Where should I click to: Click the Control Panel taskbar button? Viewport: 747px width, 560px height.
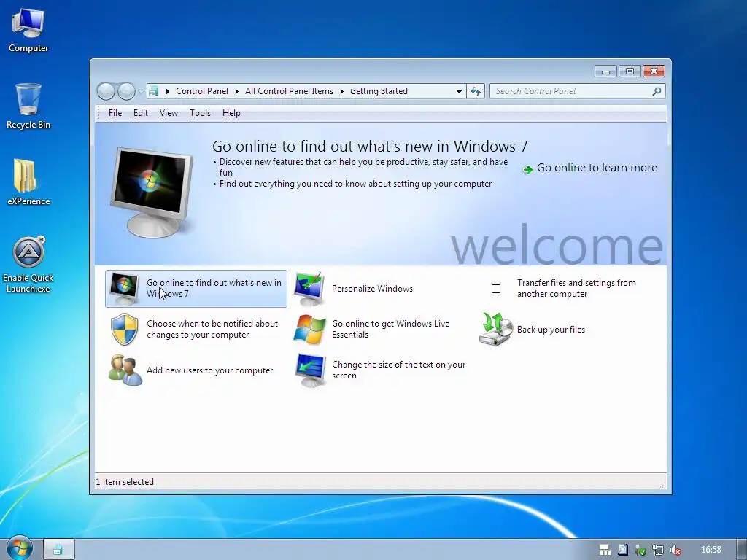point(59,550)
